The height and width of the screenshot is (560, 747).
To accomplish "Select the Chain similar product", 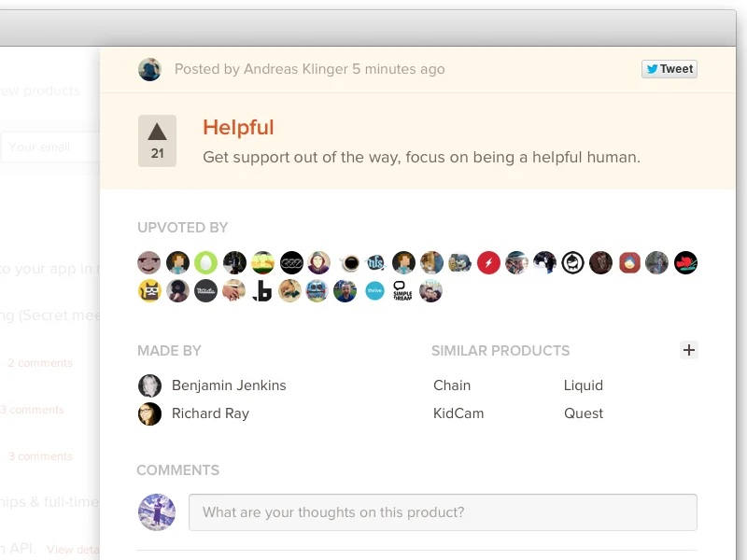I will coord(452,385).
